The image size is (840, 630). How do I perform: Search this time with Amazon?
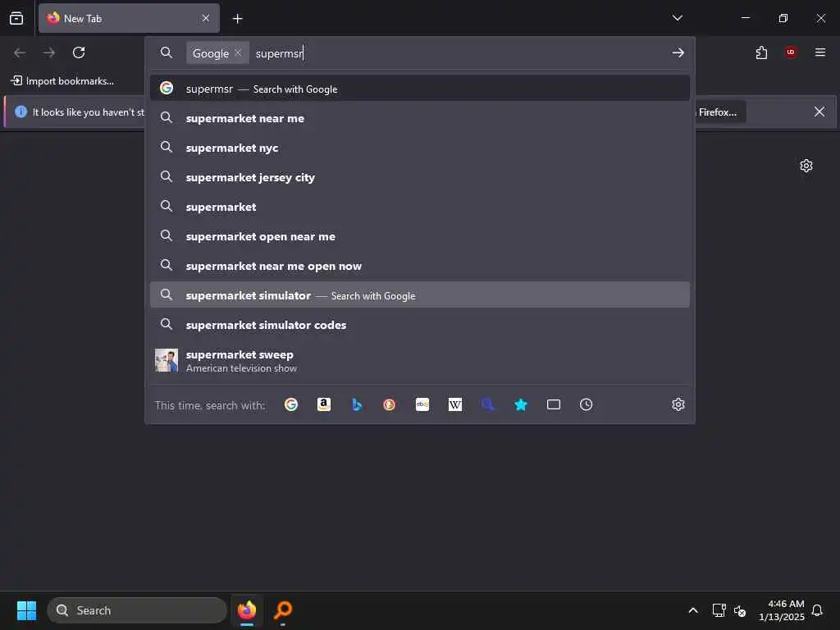pos(323,404)
